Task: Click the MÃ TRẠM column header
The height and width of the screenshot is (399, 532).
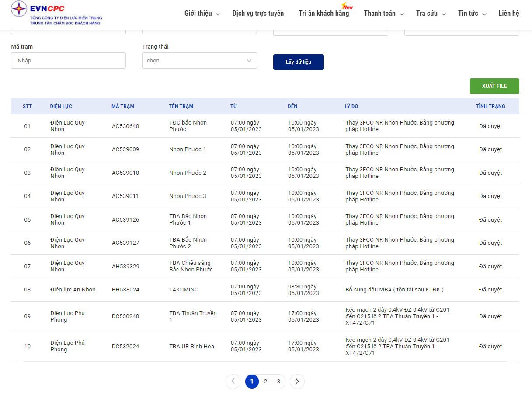Action: coord(123,106)
